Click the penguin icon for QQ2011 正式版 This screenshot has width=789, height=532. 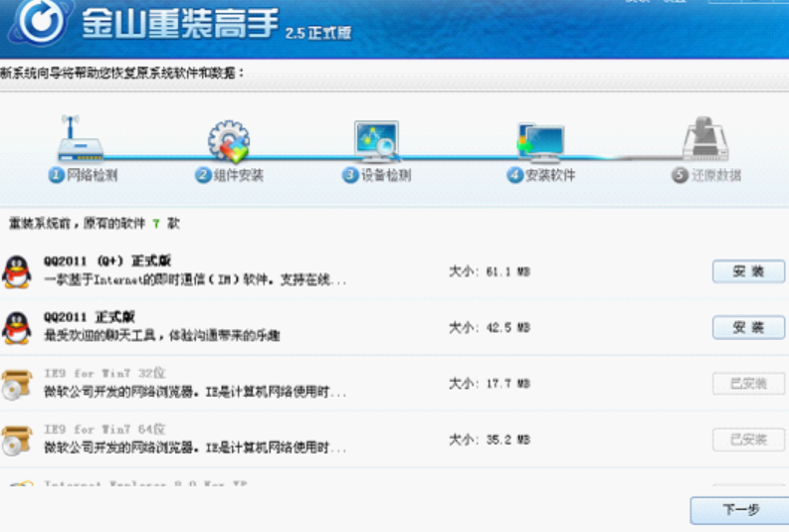pos(17,327)
